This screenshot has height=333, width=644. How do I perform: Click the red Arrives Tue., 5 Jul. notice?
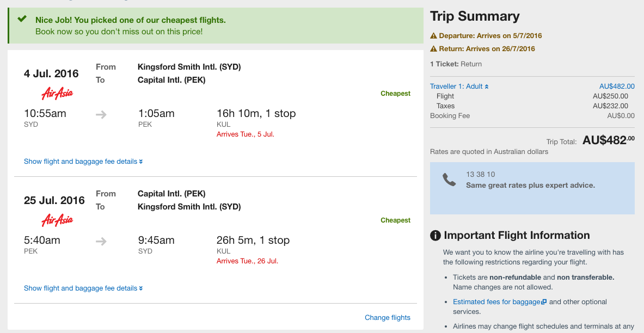click(x=245, y=134)
